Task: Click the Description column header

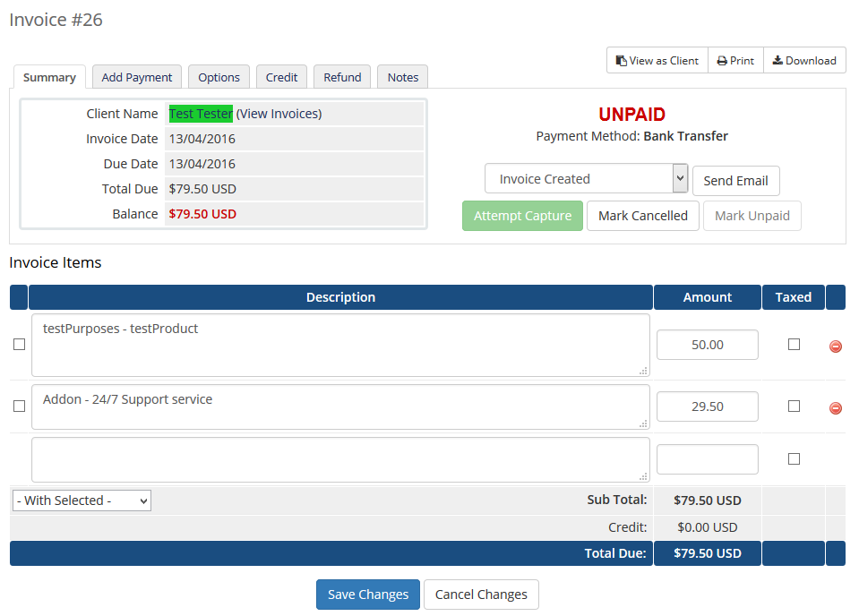Action: point(340,297)
